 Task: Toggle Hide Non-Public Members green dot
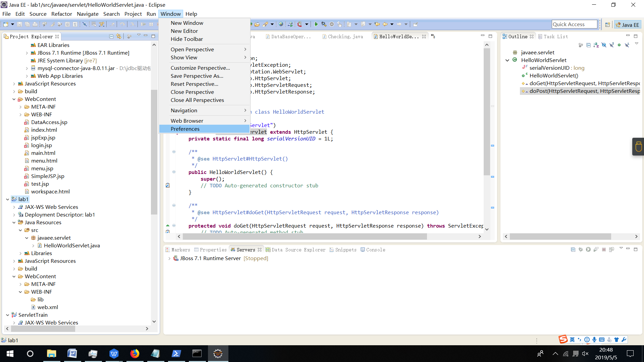(x=619, y=45)
